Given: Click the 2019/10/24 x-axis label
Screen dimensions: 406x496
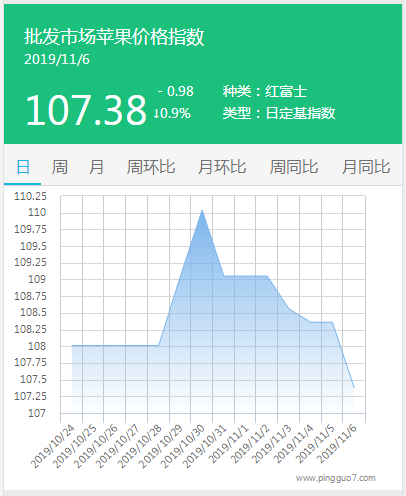Looking at the screenshot, I should pyautogui.click(x=52, y=446).
